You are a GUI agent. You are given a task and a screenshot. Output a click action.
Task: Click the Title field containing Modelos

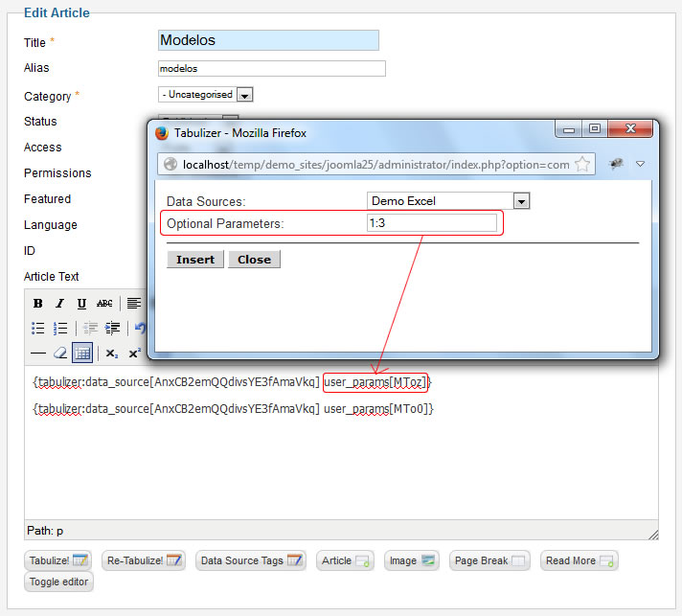[268, 40]
